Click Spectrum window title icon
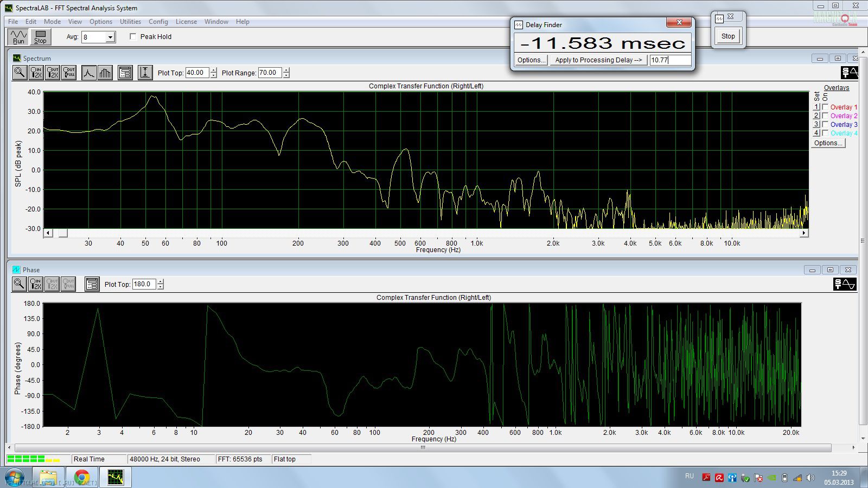Viewport: 868px width, 488px height. (16, 58)
